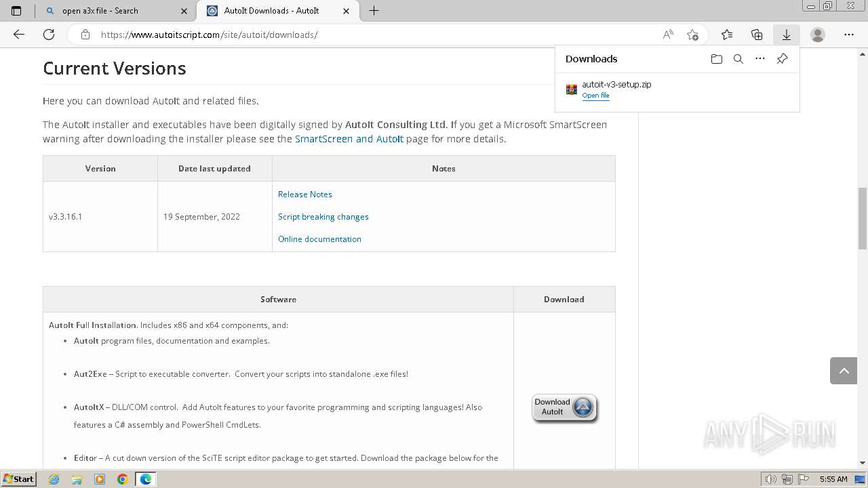Select Microsoft Edge in the taskbar
The image size is (868, 488).
[146, 479]
